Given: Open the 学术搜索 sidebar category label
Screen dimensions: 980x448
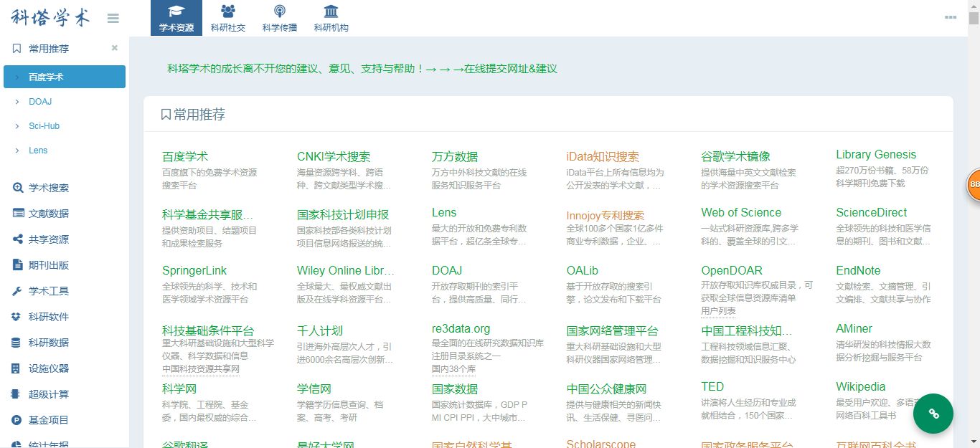Looking at the screenshot, I should tap(49, 188).
